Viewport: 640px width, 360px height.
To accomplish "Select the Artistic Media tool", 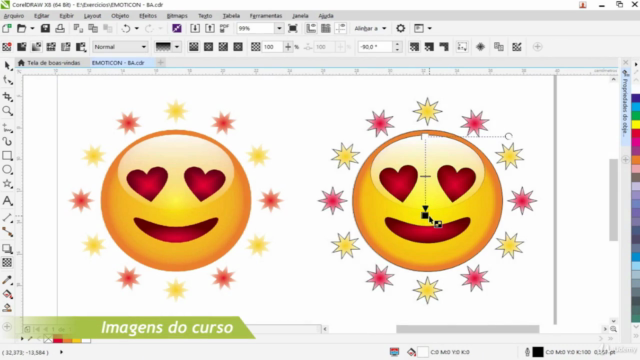I will point(7,142).
